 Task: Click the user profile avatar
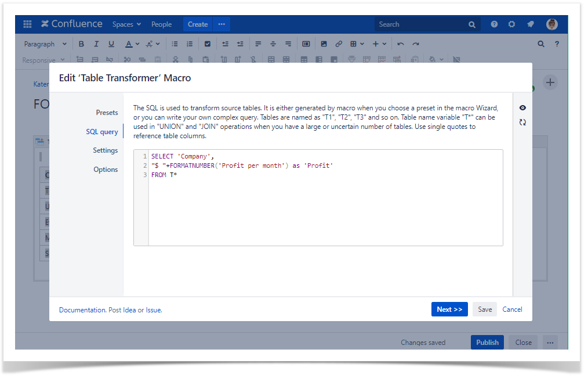point(551,24)
